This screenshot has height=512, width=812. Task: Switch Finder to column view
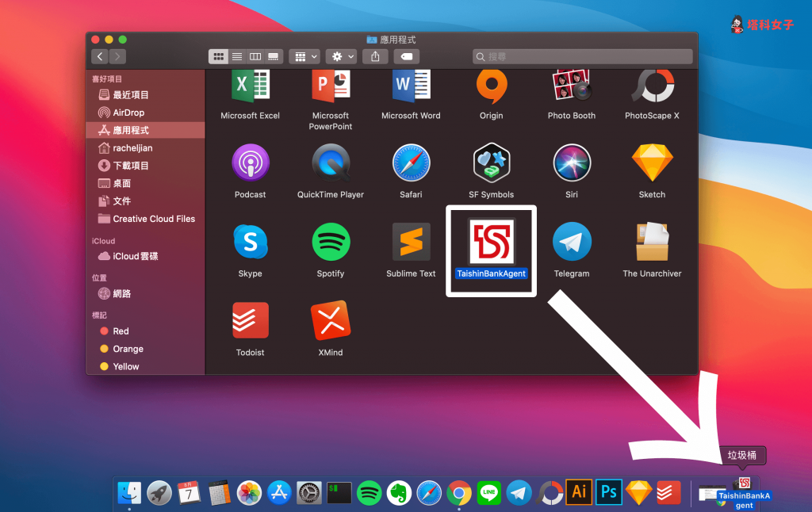pyautogui.click(x=255, y=56)
